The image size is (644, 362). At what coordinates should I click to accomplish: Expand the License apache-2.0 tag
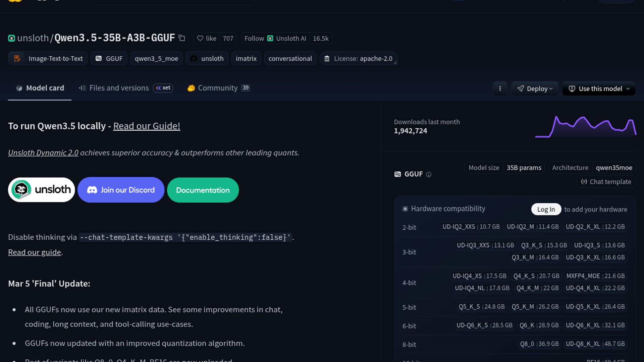358,58
